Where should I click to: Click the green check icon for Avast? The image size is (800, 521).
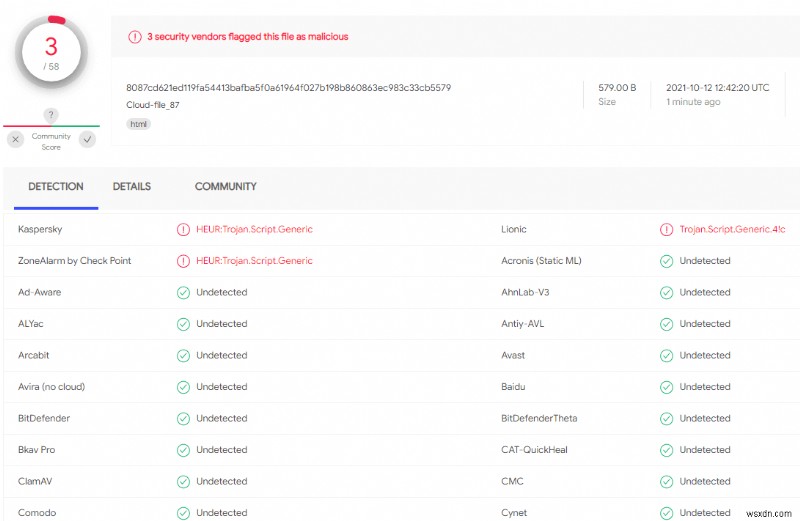[x=666, y=355]
